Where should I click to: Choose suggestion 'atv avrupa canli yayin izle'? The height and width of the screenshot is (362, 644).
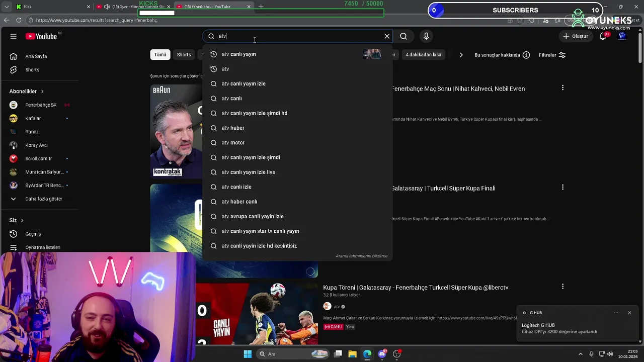coord(297,216)
